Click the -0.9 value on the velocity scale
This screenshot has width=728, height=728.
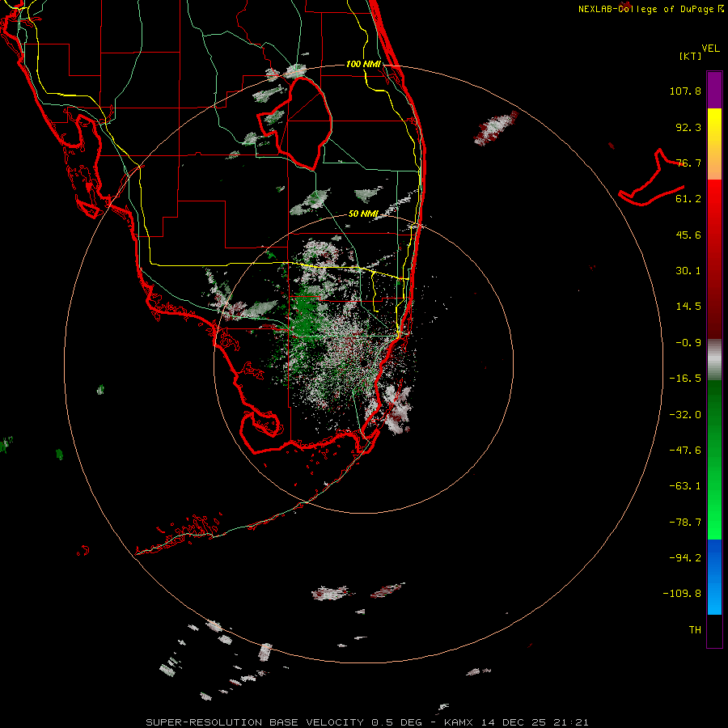click(x=688, y=343)
